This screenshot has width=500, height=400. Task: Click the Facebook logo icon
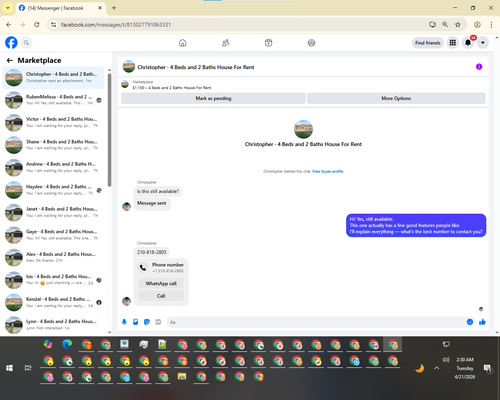pyautogui.click(x=11, y=43)
